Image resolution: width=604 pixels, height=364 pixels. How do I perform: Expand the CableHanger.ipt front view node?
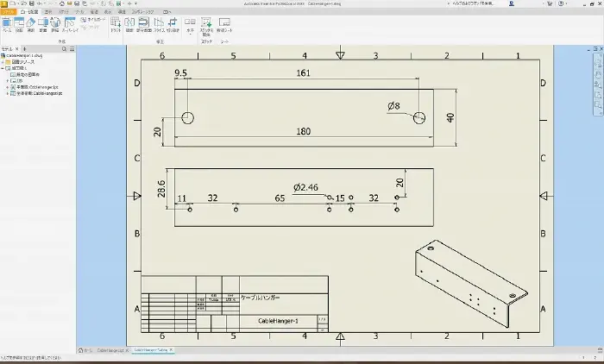point(7,87)
